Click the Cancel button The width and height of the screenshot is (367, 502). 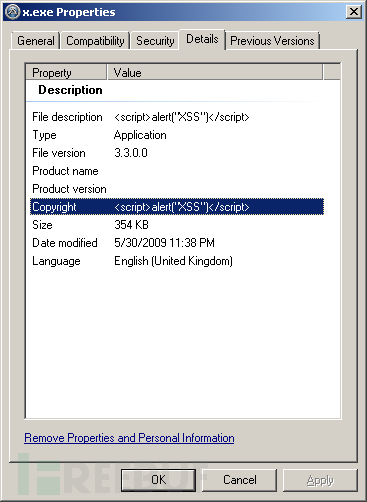point(240,480)
